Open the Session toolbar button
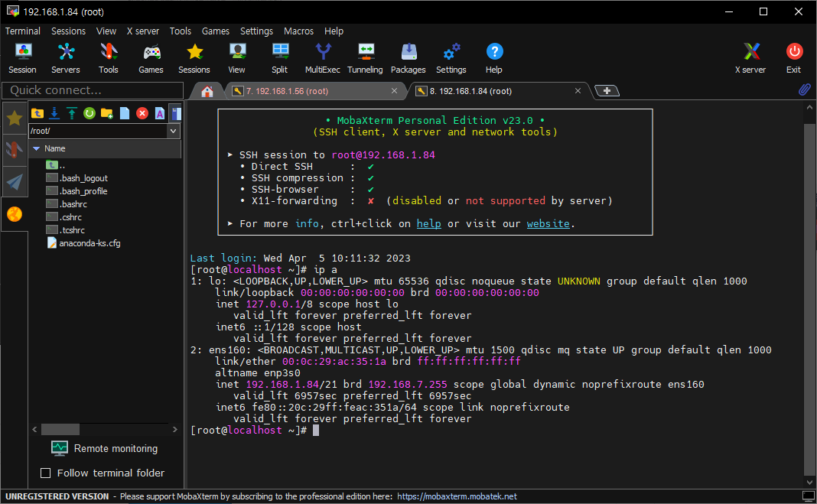The width and height of the screenshot is (817, 504). tap(22, 58)
